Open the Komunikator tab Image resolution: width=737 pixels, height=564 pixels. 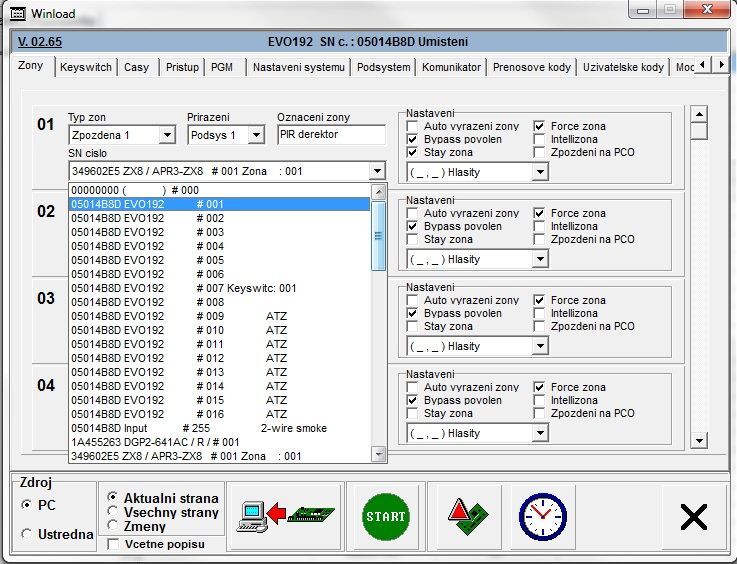pos(451,67)
